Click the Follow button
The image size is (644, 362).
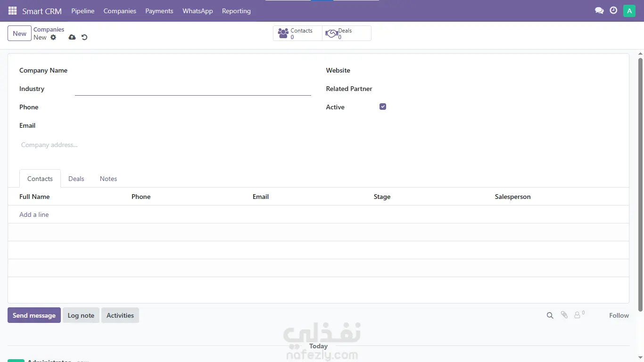tap(619, 315)
